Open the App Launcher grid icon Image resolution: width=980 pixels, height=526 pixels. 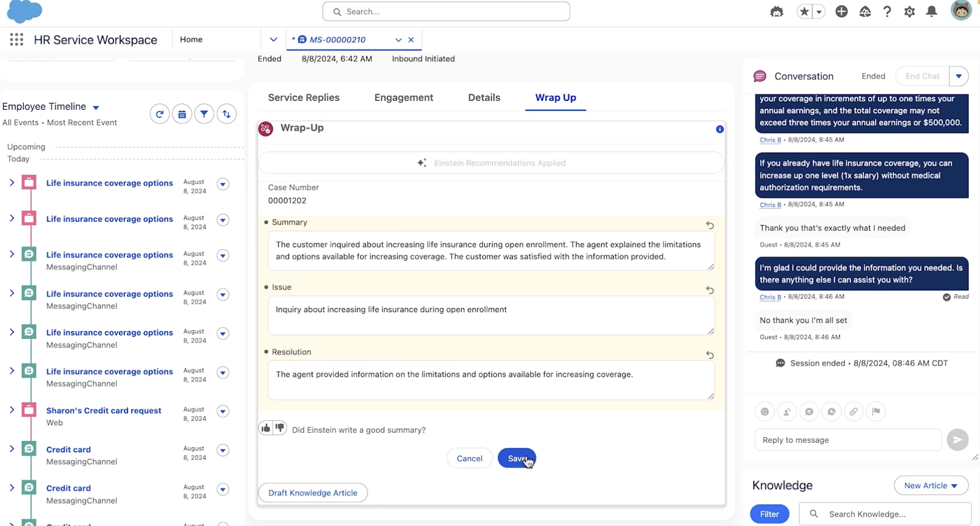tap(16, 39)
